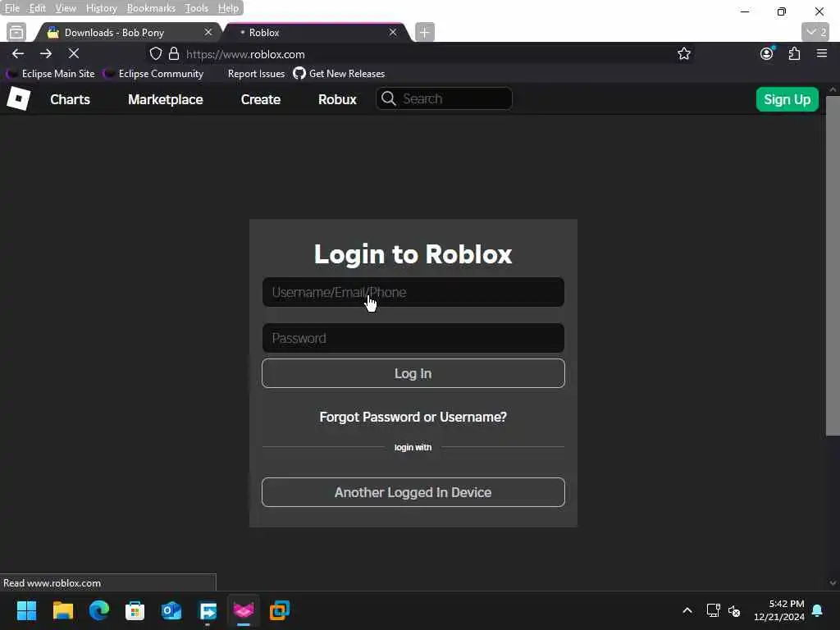Image resolution: width=840 pixels, height=630 pixels.
Task: Focus the Roblox Search field
Action: point(444,98)
